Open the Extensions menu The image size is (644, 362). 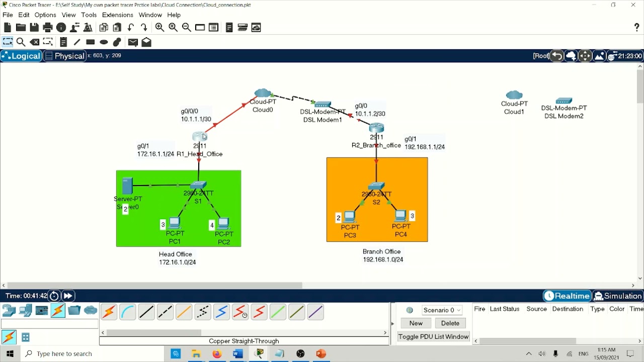(117, 15)
